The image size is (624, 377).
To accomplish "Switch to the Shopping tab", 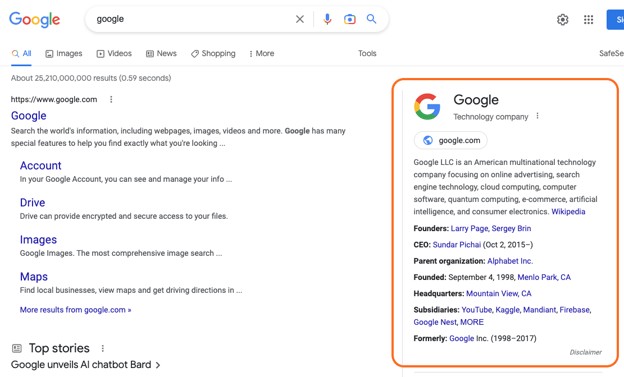I will pos(213,53).
